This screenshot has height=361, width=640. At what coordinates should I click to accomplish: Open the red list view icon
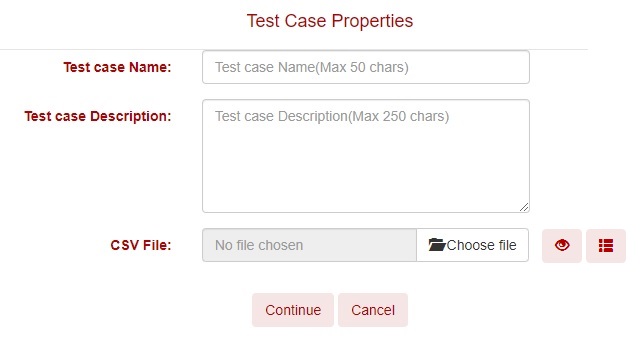[x=606, y=245]
